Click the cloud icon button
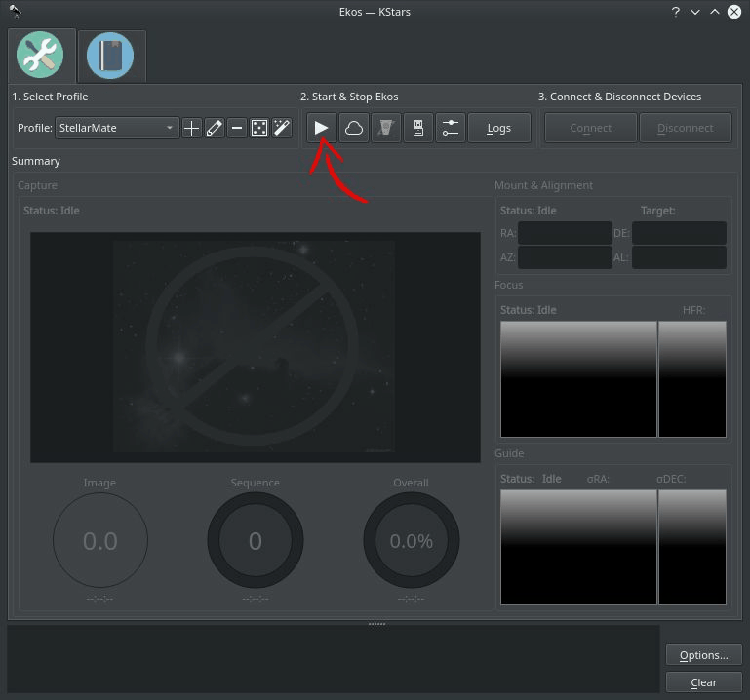This screenshot has width=750, height=700. pos(354,128)
